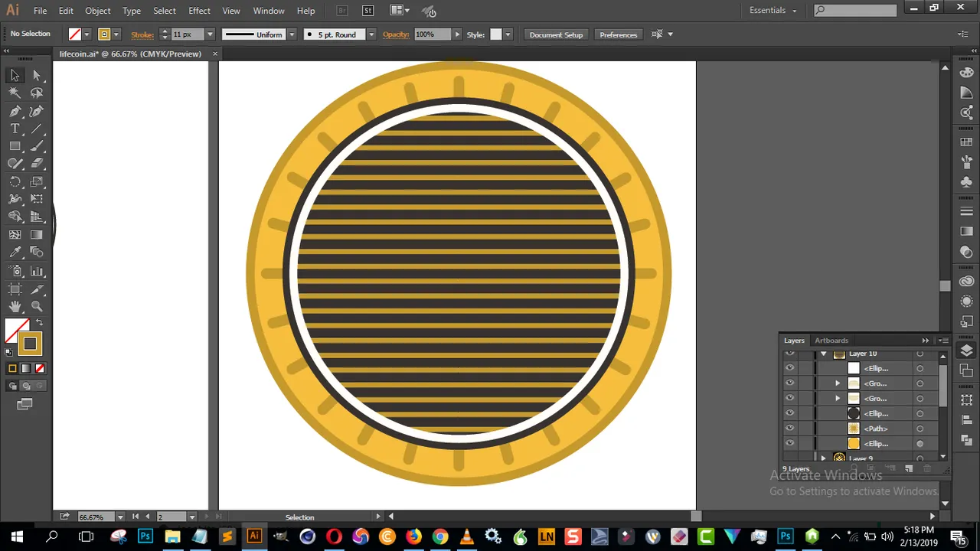Select the Pen tool
Viewport: 980px width, 551px height.
click(x=15, y=111)
